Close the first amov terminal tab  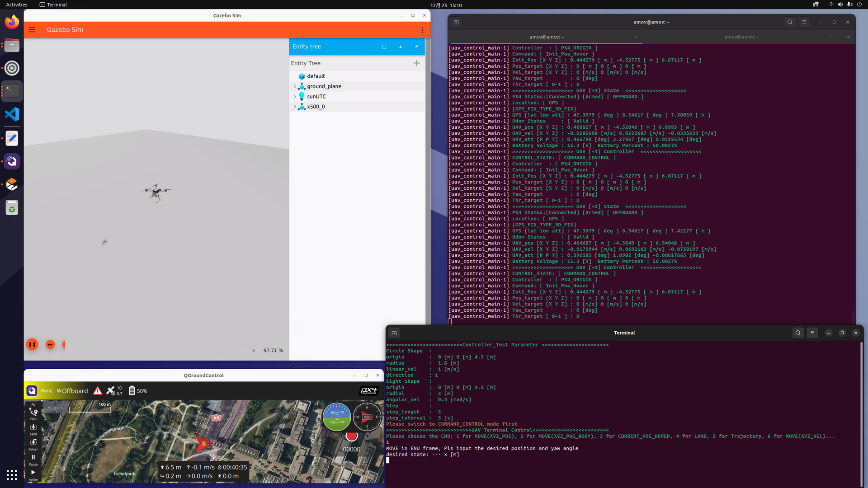click(x=636, y=37)
